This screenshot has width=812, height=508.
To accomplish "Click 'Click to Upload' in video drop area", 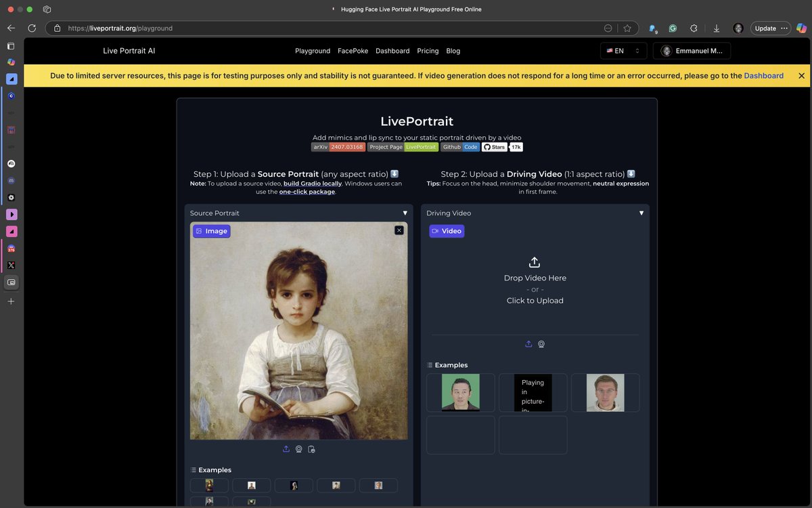I will point(535,301).
